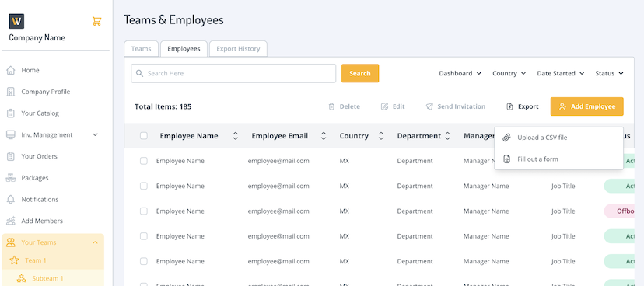Image resolution: width=644 pixels, height=286 pixels.
Task: Click the person-plus icon in Add Employee
Action: [x=562, y=106]
